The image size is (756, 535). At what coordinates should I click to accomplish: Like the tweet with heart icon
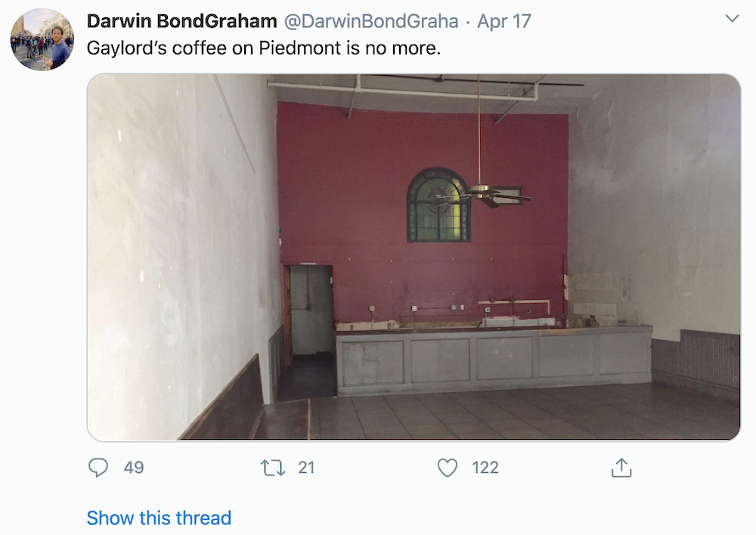point(448,468)
